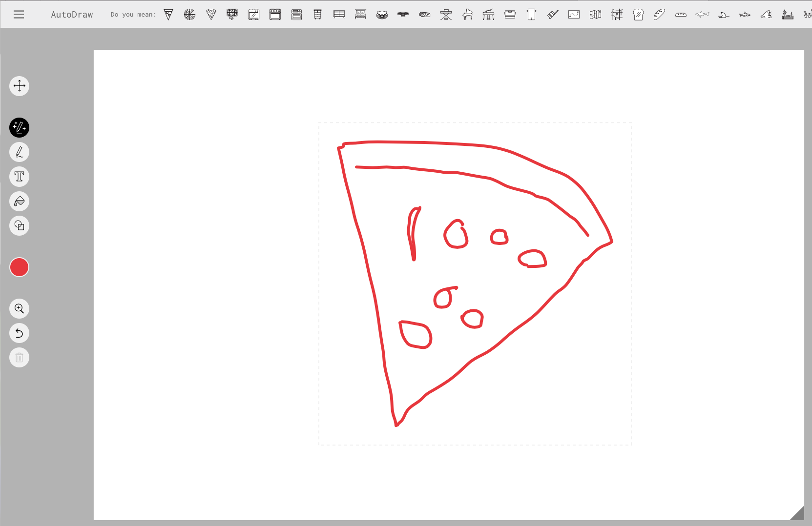Choose the toast bread slice suggestion

[x=638, y=15]
